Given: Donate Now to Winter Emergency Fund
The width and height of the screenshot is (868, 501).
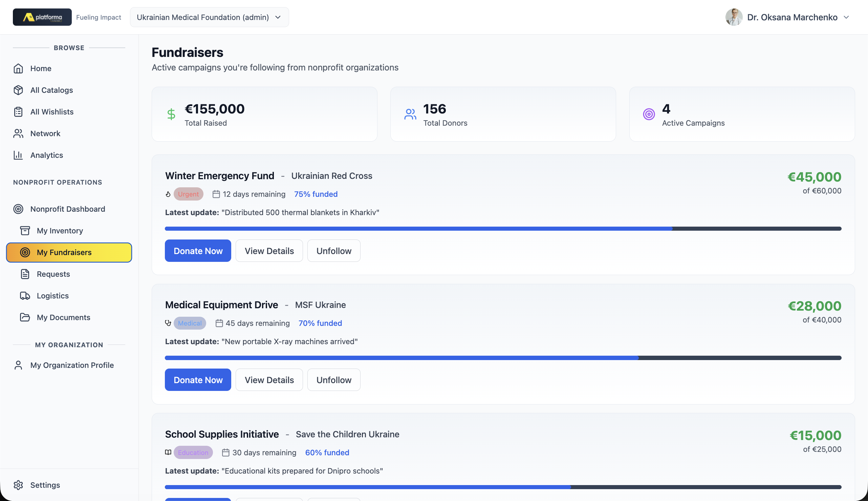Looking at the screenshot, I should click(198, 251).
